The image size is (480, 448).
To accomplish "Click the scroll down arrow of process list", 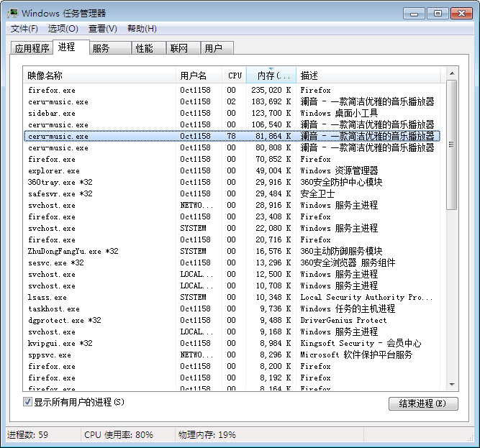I will [x=451, y=385].
